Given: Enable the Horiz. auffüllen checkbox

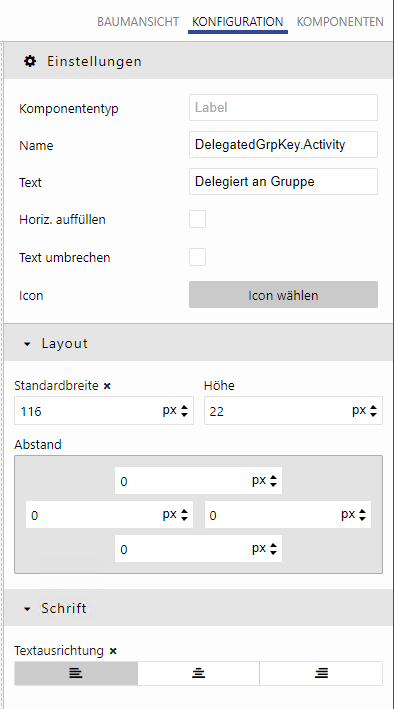Looking at the screenshot, I should [197, 219].
